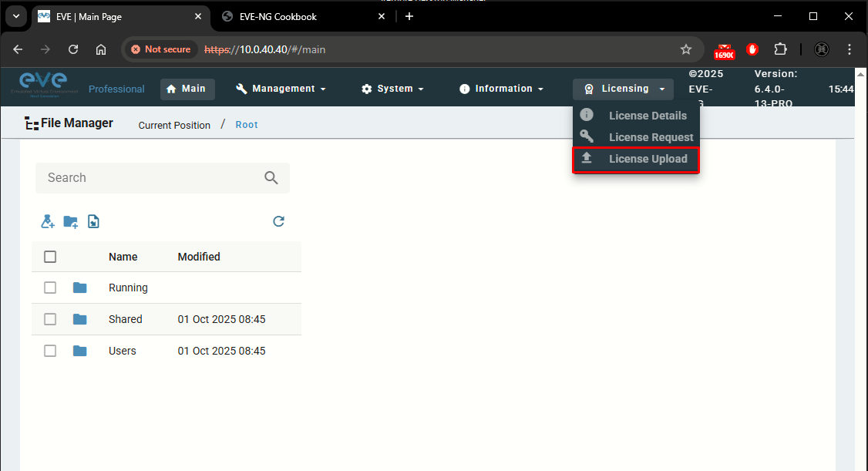The image size is (868, 471).
Task: Open the Chrome three-dot menu
Action: 849,49
